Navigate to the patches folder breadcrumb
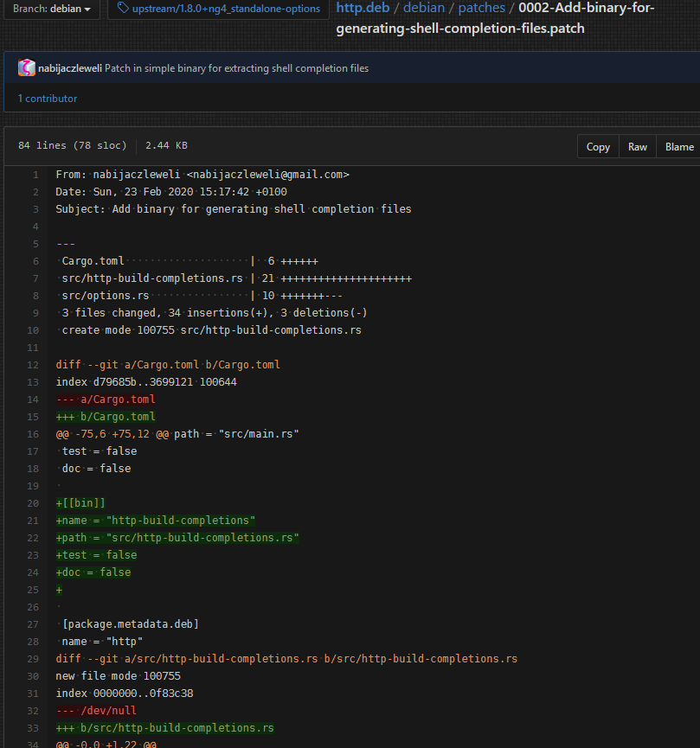 481,8
